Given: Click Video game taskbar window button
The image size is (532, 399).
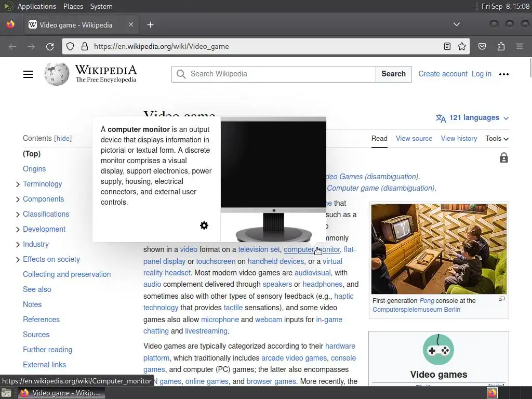Looking at the screenshot, I should (x=61, y=393).
